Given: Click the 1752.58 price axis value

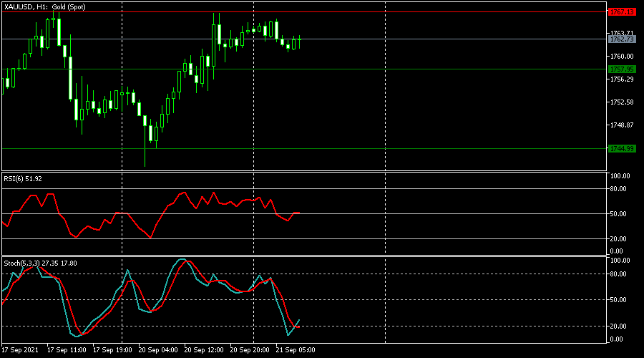Looking at the screenshot, I should [x=622, y=102].
